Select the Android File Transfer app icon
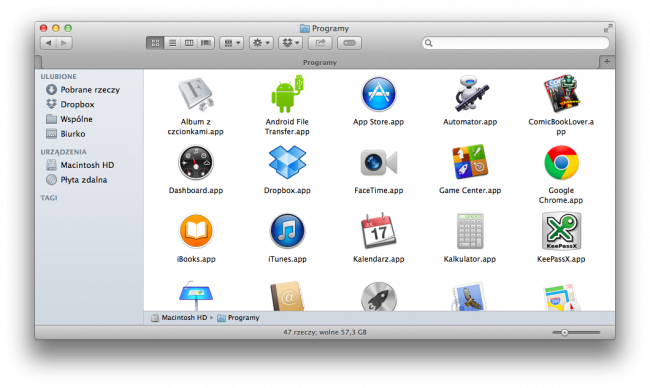 click(x=287, y=94)
